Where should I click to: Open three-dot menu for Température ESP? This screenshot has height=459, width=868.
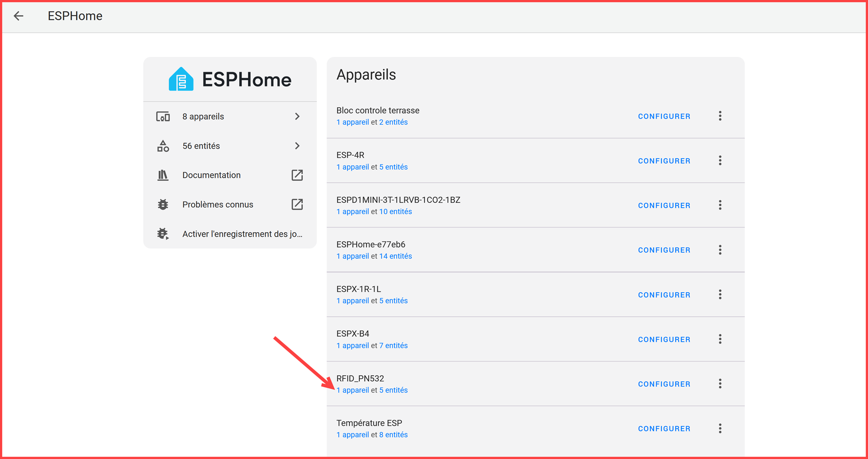[720, 429]
